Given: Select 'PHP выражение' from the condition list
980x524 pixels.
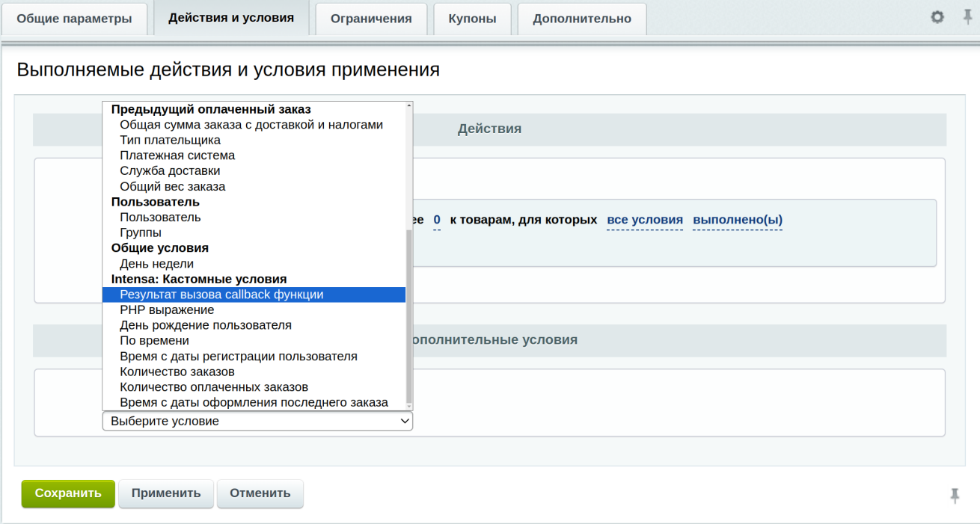Looking at the screenshot, I should click(167, 309).
